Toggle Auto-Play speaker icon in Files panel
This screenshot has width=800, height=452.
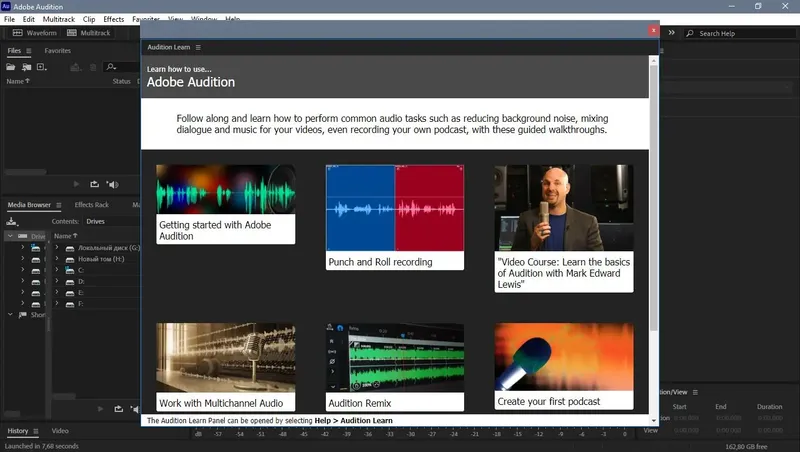(113, 184)
